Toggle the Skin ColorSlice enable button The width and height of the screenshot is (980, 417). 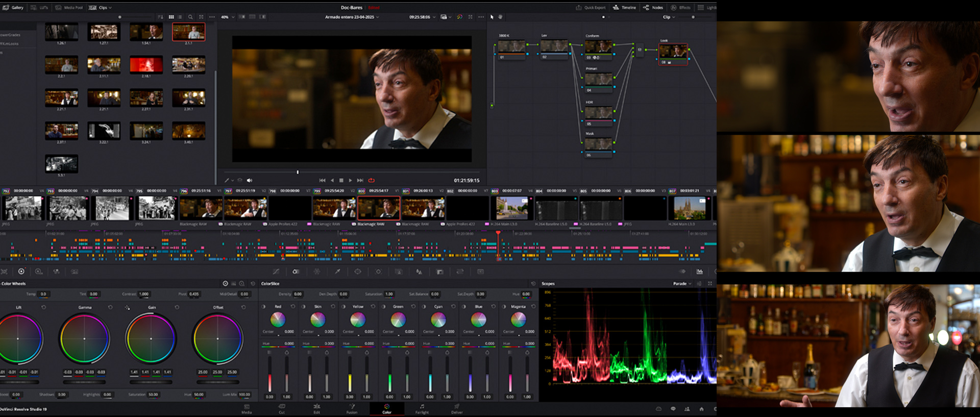pos(303,307)
